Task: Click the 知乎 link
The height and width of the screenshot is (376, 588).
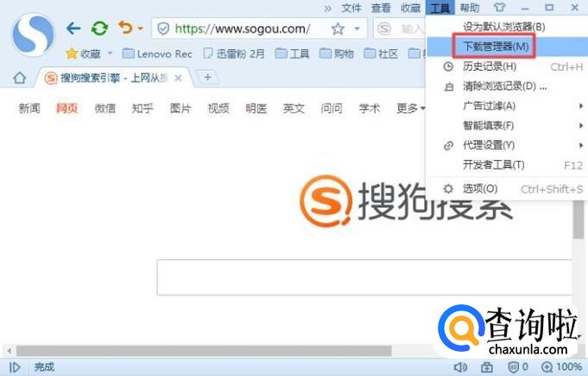Action: (x=142, y=108)
